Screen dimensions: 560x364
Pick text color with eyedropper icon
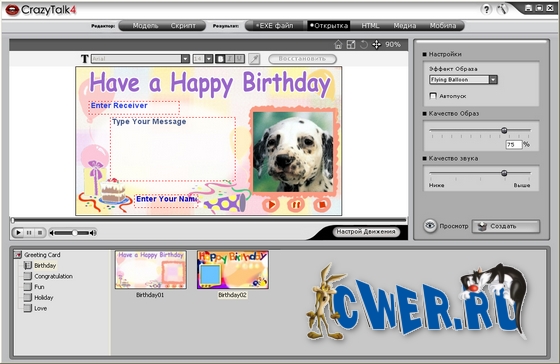254,59
